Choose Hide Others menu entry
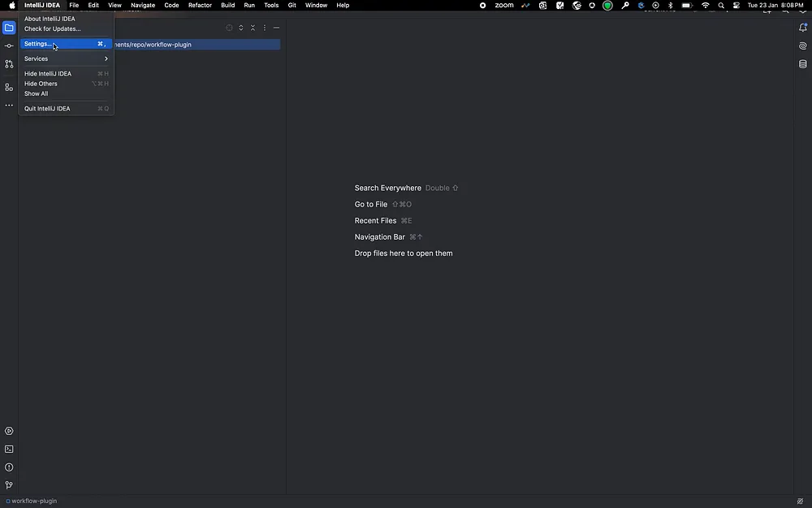The image size is (812, 508). click(66, 84)
